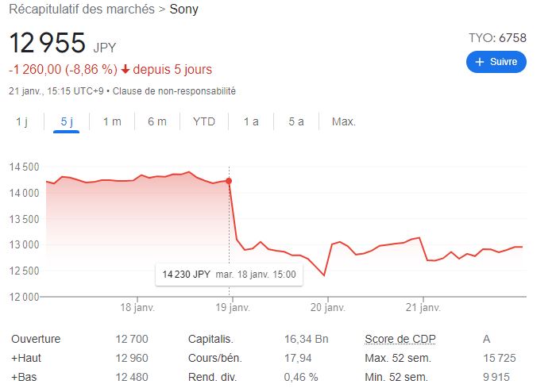Switch to the 6 m range
Viewport: 556px width, 392px height.
(x=157, y=121)
